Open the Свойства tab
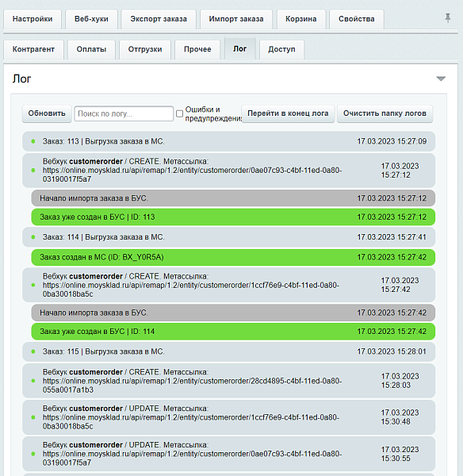 pyautogui.click(x=357, y=19)
